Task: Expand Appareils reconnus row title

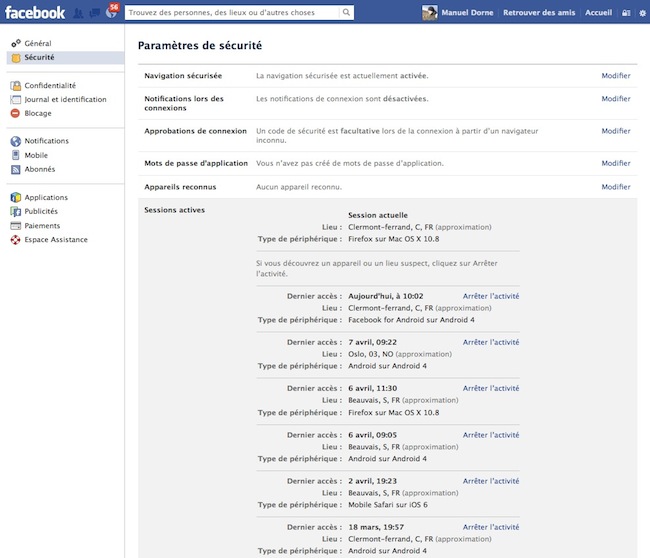Action: click(x=180, y=187)
